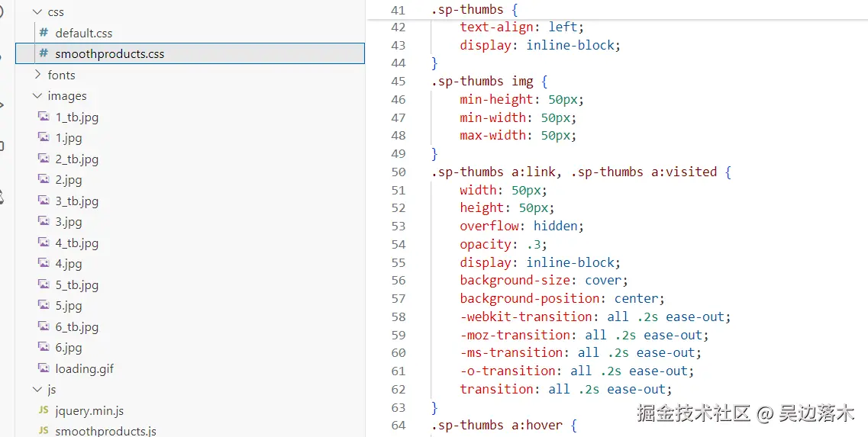Click the background-size: cover declaration

tap(544, 281)
